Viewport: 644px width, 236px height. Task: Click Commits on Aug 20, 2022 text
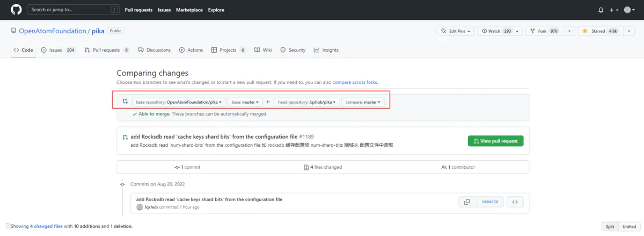(157, 184)
